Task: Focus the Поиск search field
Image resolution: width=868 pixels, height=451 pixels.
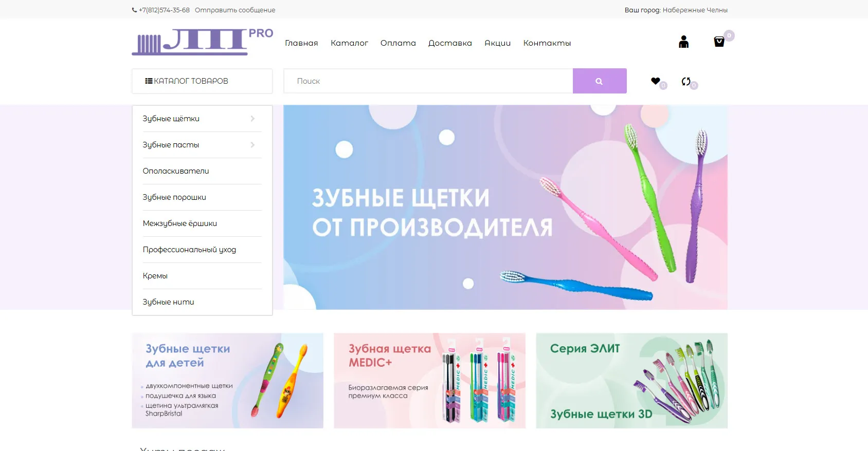Action: 428,81
